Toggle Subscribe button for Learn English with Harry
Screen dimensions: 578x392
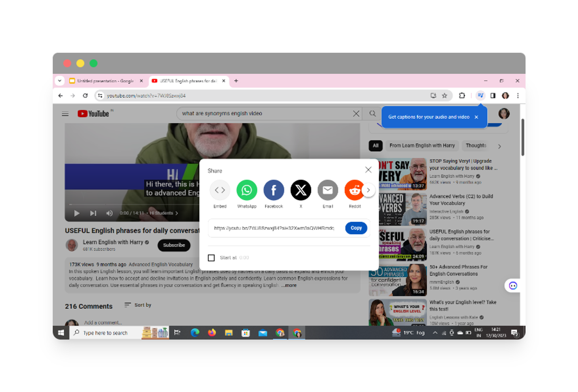click(x=174, y=245)
